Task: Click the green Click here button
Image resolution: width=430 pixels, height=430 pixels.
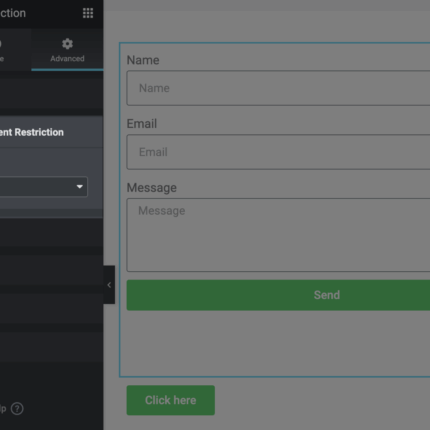Action: point(171,400)
